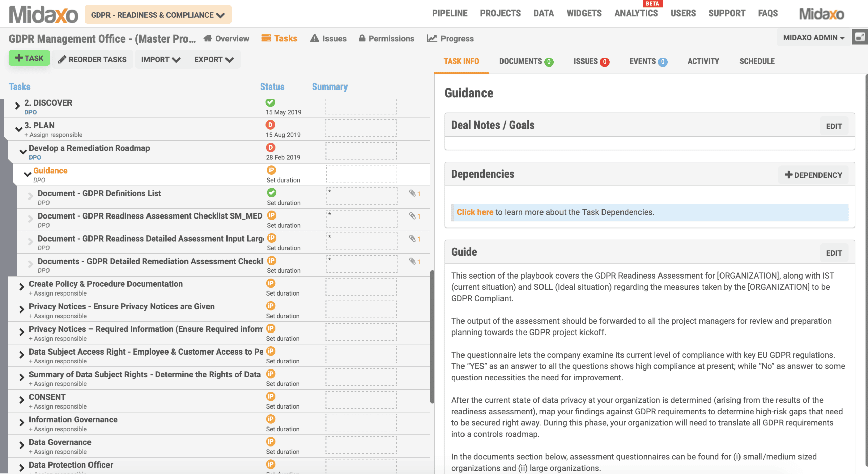
Task: Toggle the status icon of the Guidance task
Action: [x=271, y=170]
